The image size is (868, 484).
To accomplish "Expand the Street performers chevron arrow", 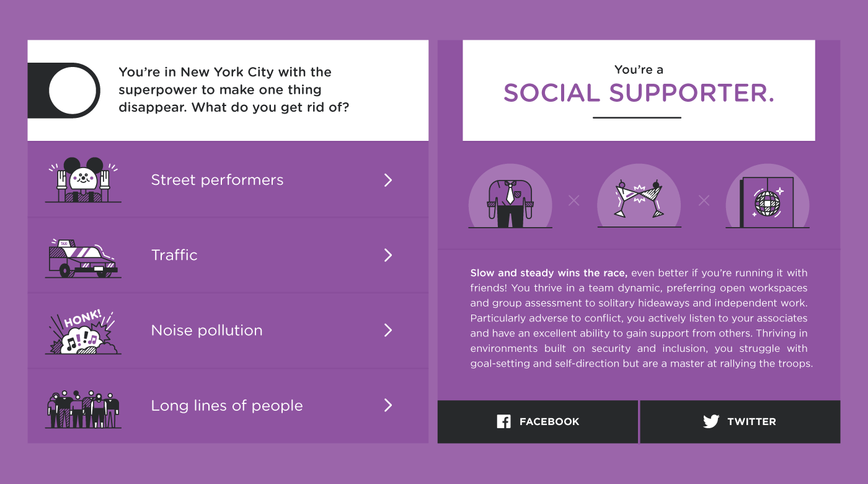I will (x=388, y=180).
